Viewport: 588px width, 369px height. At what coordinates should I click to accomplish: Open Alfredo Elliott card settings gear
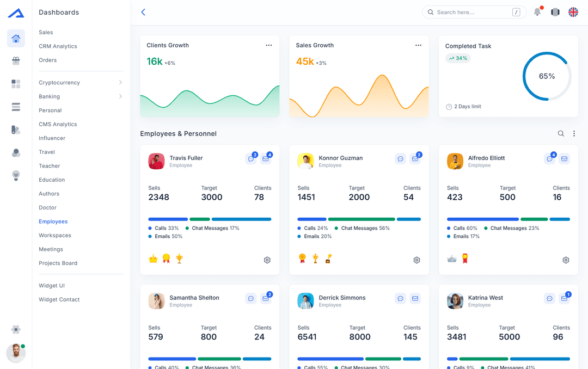pyautogui.click(x=566, y=260)
